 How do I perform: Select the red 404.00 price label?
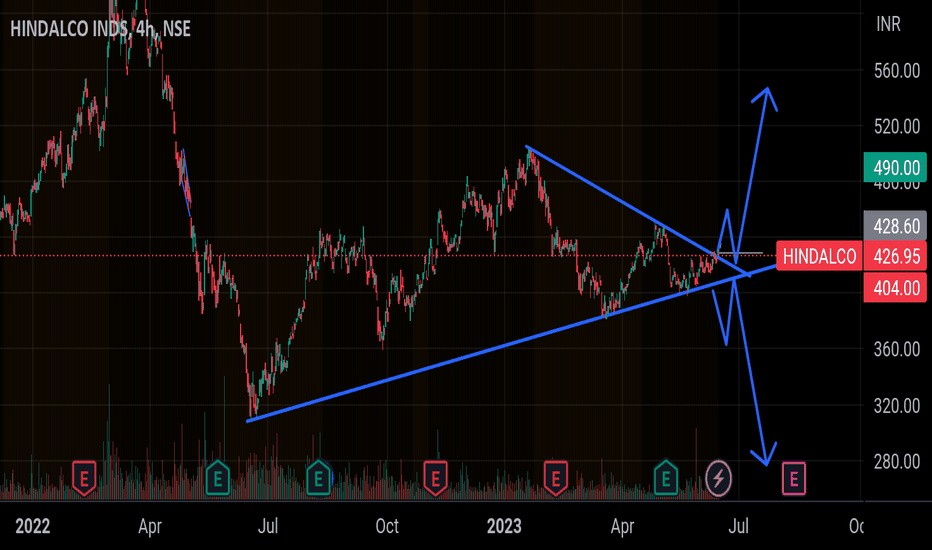[895, 288]
